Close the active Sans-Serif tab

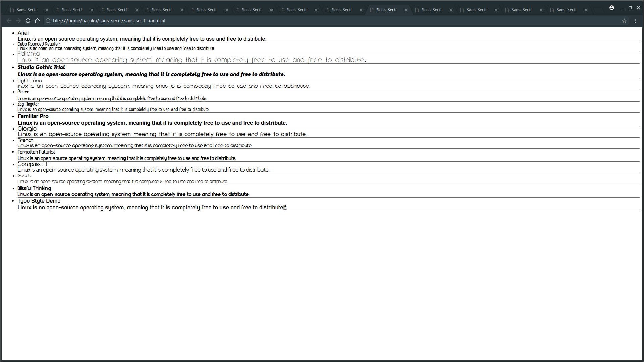(x=406, y=10)
